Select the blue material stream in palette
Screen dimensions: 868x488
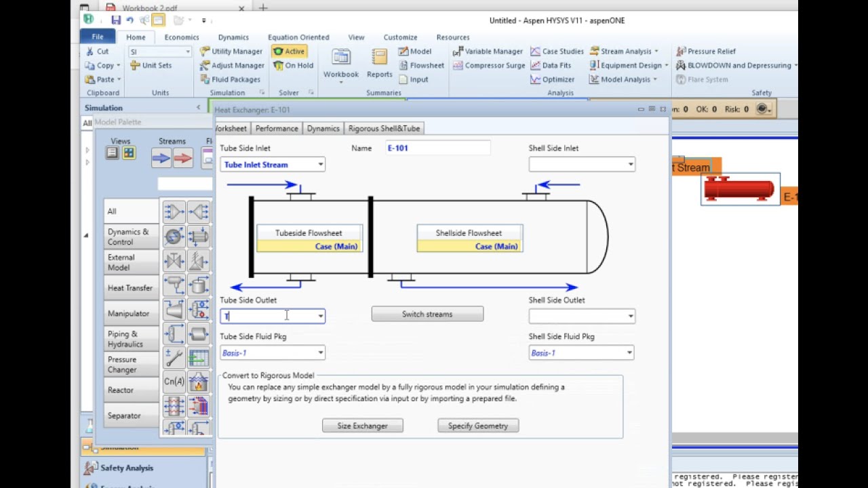(x=161, y=158)
